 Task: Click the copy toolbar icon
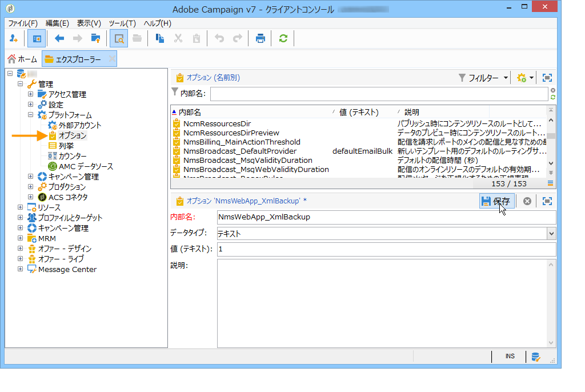pyautogui.click(x=160, y=38)
